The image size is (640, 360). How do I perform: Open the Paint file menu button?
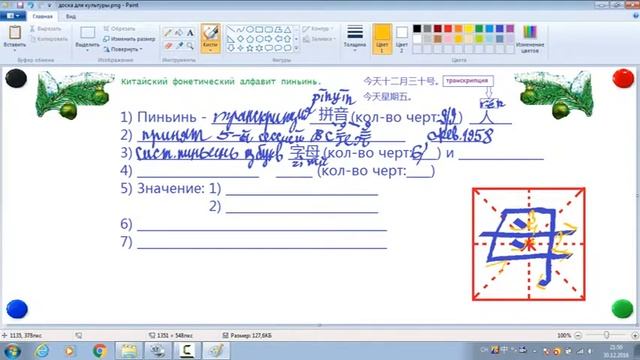[13, 16]
